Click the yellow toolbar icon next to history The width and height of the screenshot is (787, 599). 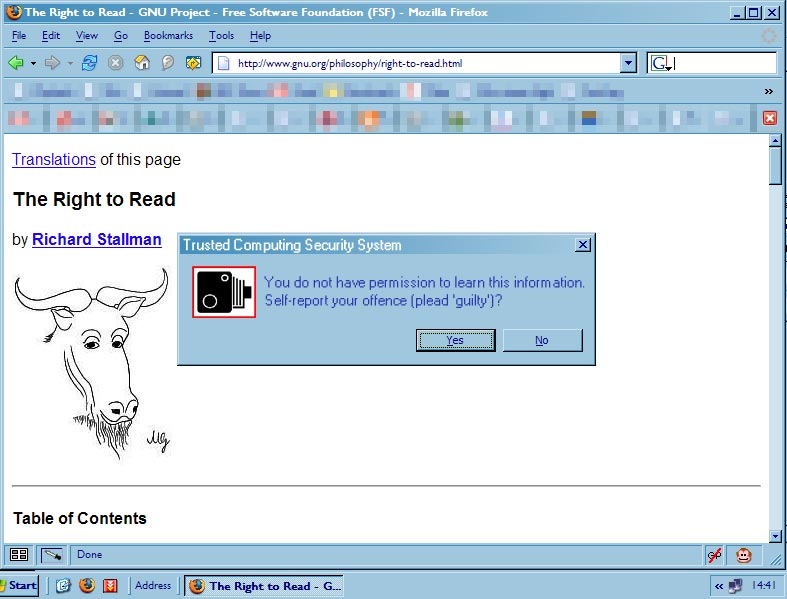[193, 63]
